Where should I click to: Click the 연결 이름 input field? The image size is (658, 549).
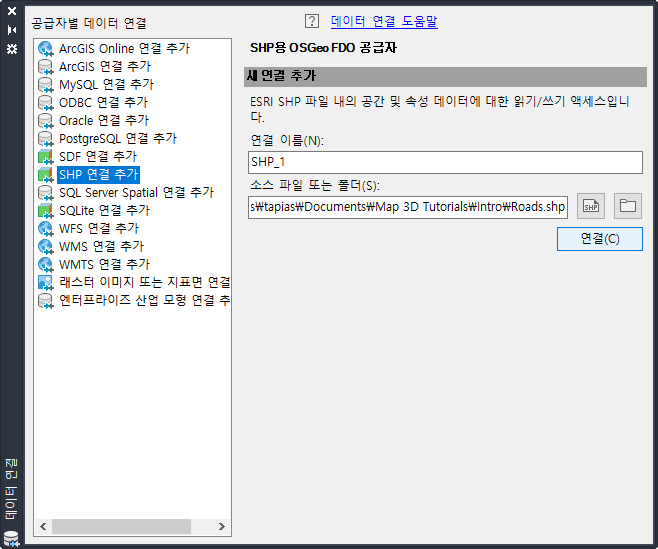(445, 162)
